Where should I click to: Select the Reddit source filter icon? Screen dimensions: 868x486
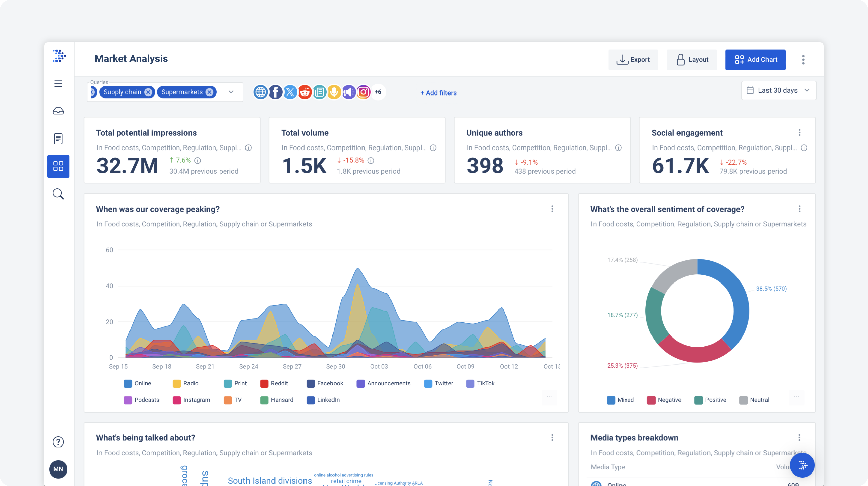pyautogui.click(x=305, y=92)
